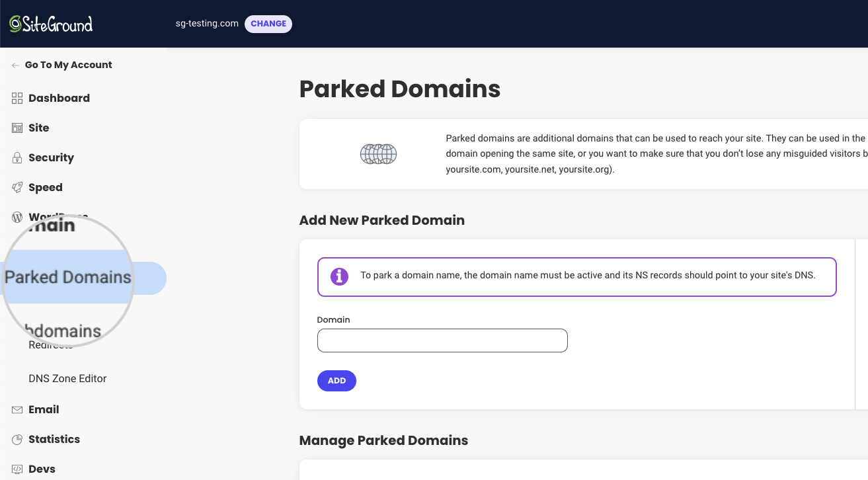Click the WordPress logo icon in sidebar
868x480 pixels.
pyautogui.click(x=17, y=217)
